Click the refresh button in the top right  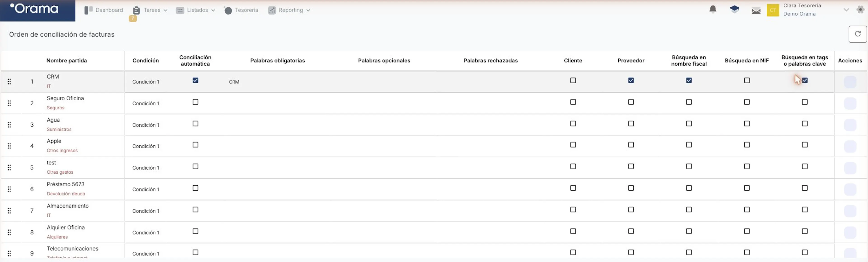(858, 34)
